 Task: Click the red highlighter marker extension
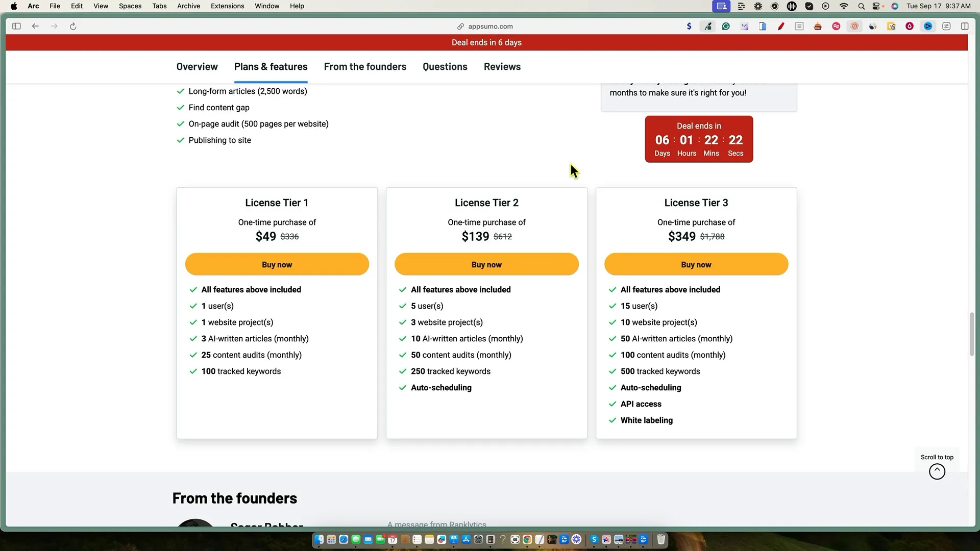pos(781,26)
